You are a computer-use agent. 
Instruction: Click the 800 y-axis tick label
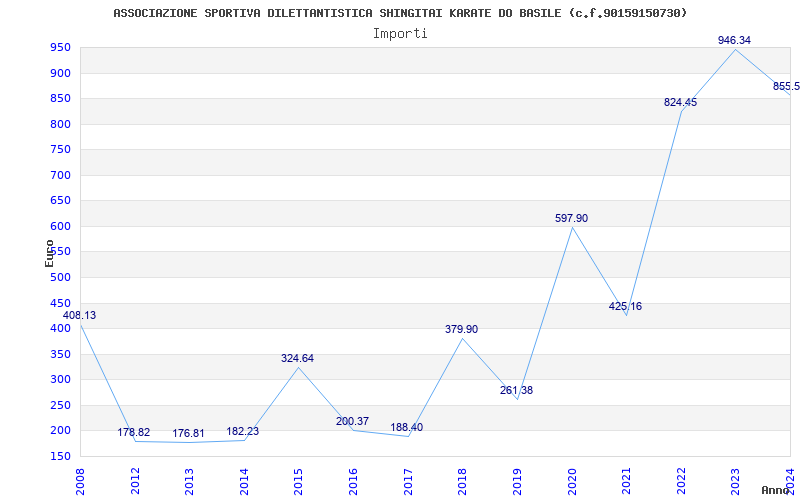(60, 124)
